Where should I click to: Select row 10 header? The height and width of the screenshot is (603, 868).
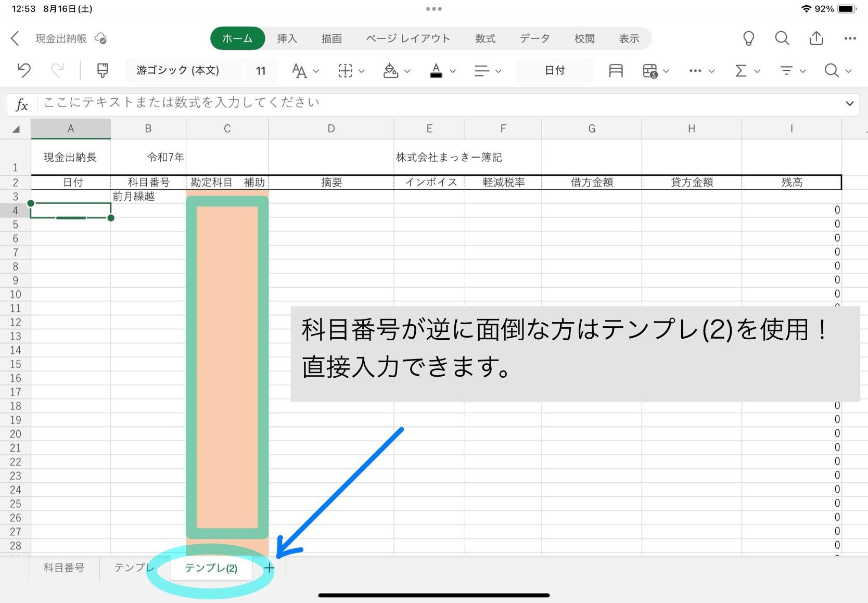click(x=15, y=294)
